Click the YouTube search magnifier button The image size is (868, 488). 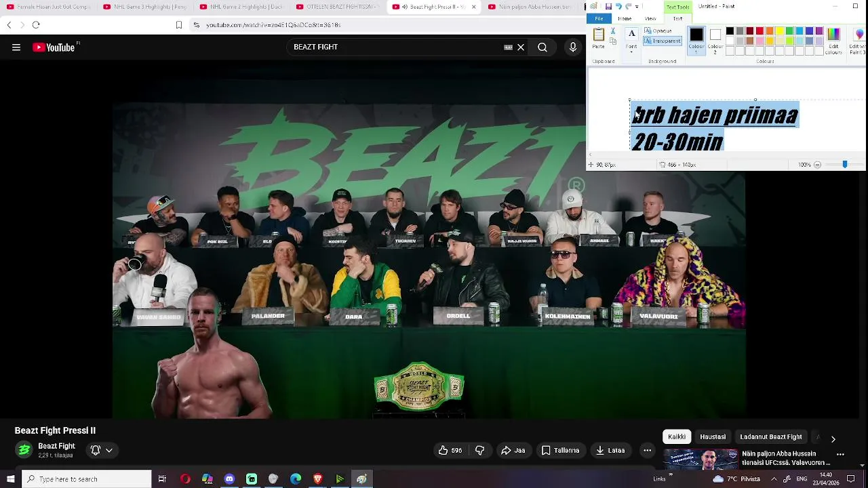(542, 47)
